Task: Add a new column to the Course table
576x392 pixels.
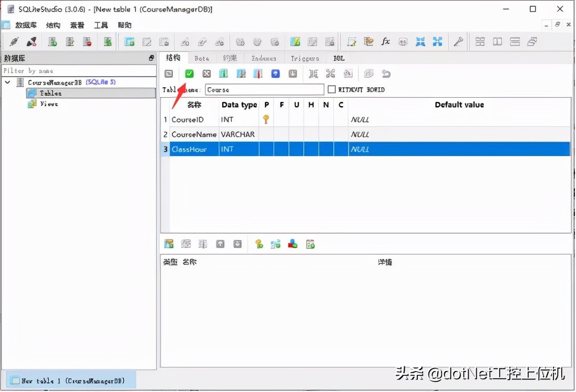Action: (x=223, y=74)
